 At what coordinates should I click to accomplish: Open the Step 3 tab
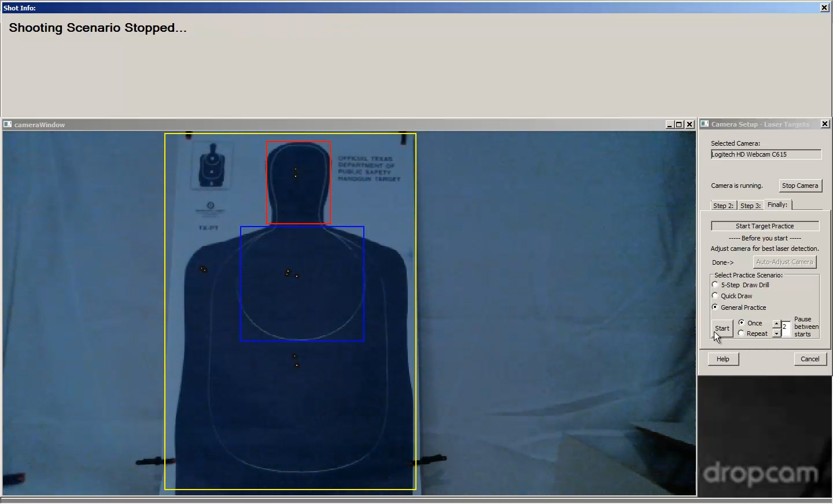750,206
